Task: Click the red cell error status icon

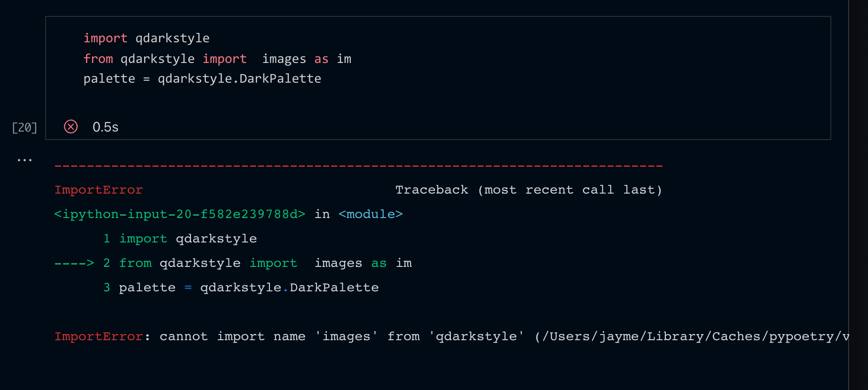Action: tap(71, 127)
